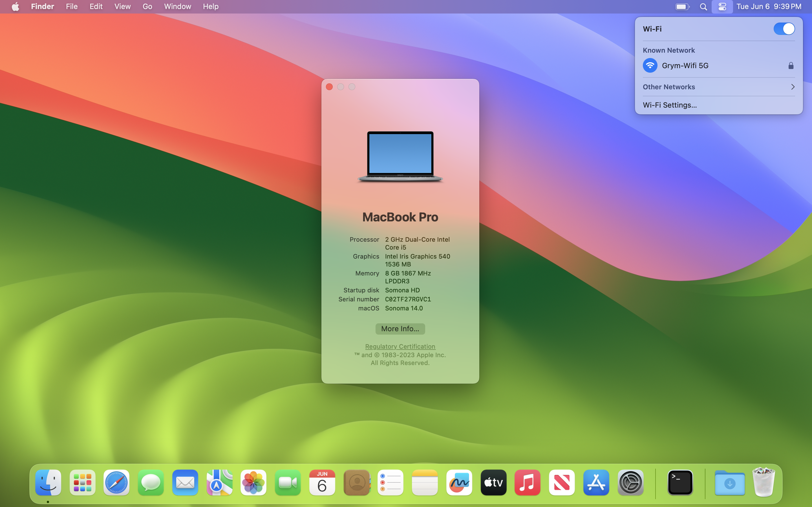Open the Go menu
This screenshot has width=812, height=507.
147,7
